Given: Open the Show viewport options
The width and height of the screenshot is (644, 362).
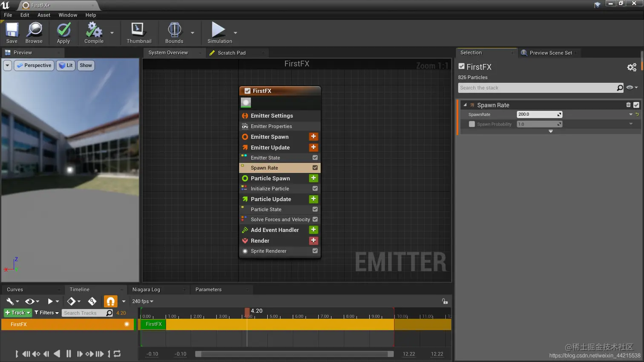Looking at the screenshot, I should pyautogui.click(x=86, y=66).
